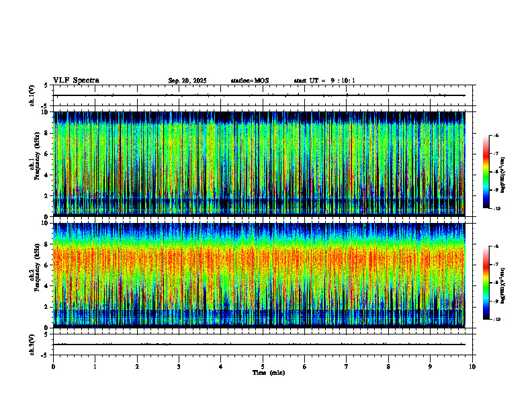Click the ch.3 voltage waveform trace
532x411 pixels.
pyautogui.click(x=259, y=345)
